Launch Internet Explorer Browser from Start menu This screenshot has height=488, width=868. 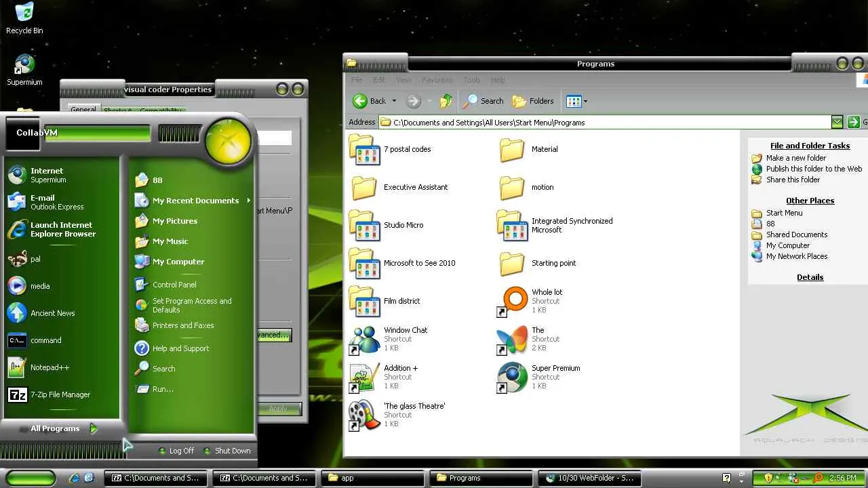pyautogui.click(x=62, y=229)
